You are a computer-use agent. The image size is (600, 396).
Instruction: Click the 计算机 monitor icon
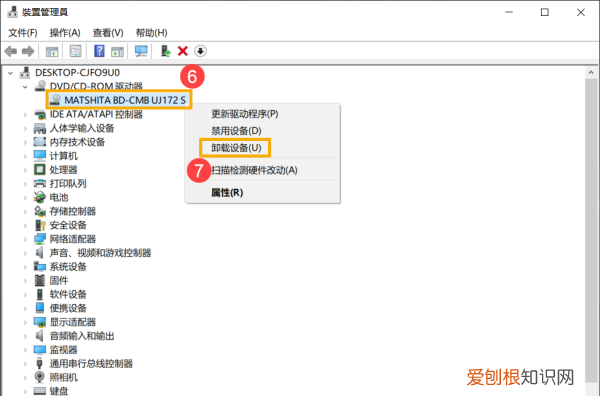40,156
